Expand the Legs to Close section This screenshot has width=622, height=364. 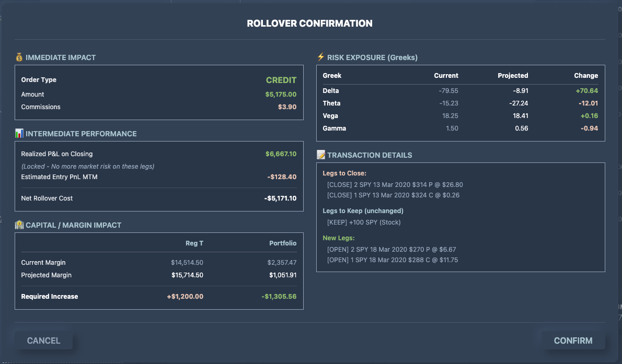click(x=345, y=172)
